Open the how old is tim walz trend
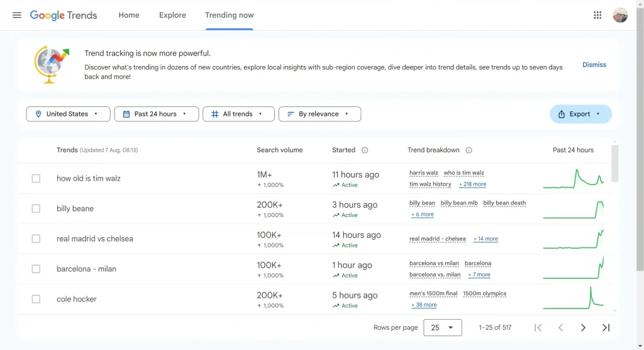 (89, 179)
